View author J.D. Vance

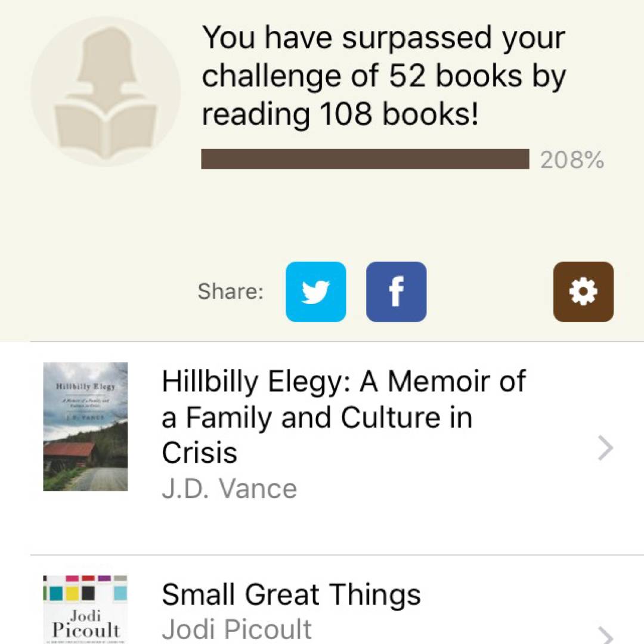click(229, 489)
